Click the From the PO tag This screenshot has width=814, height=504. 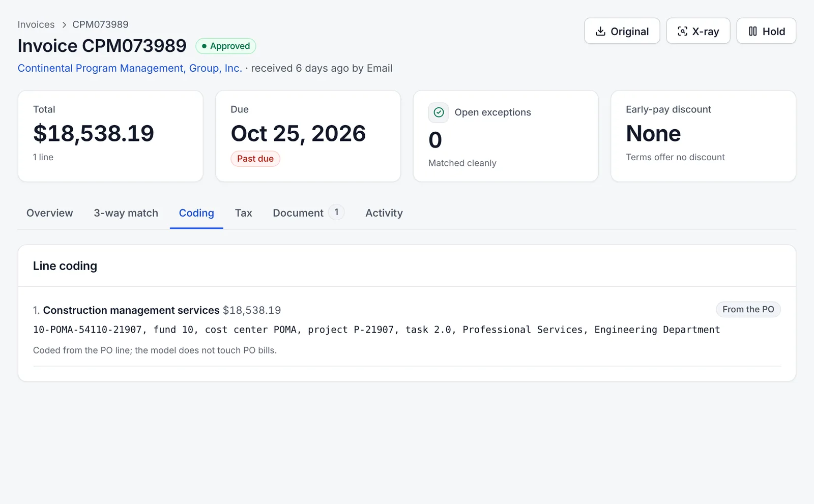[748, 309]
